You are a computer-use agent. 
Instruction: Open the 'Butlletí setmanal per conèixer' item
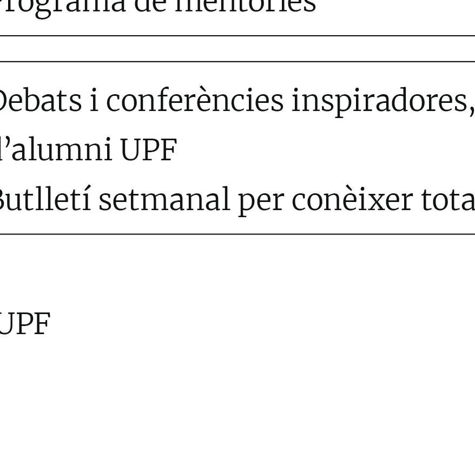(x=237, y=200)
